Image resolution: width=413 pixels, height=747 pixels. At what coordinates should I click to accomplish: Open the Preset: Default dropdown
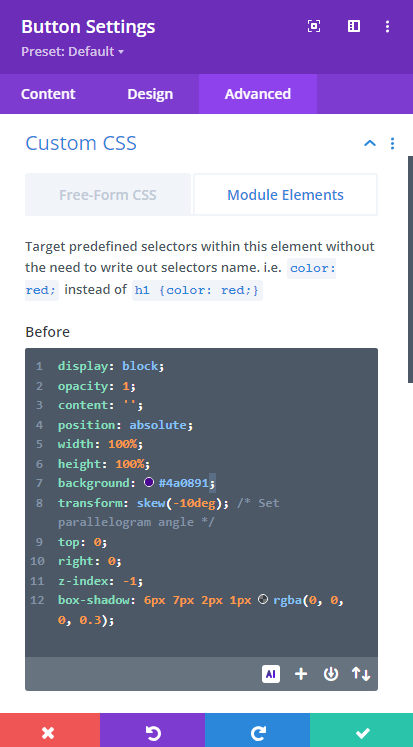click(x=72, y=51)
